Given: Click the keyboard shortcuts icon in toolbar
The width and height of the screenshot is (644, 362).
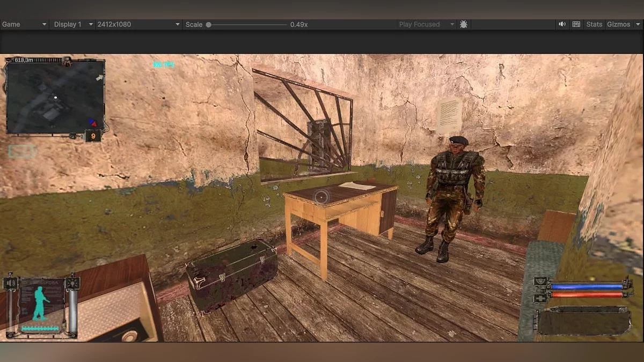Looking at the screenshot, I should [576, 24].
